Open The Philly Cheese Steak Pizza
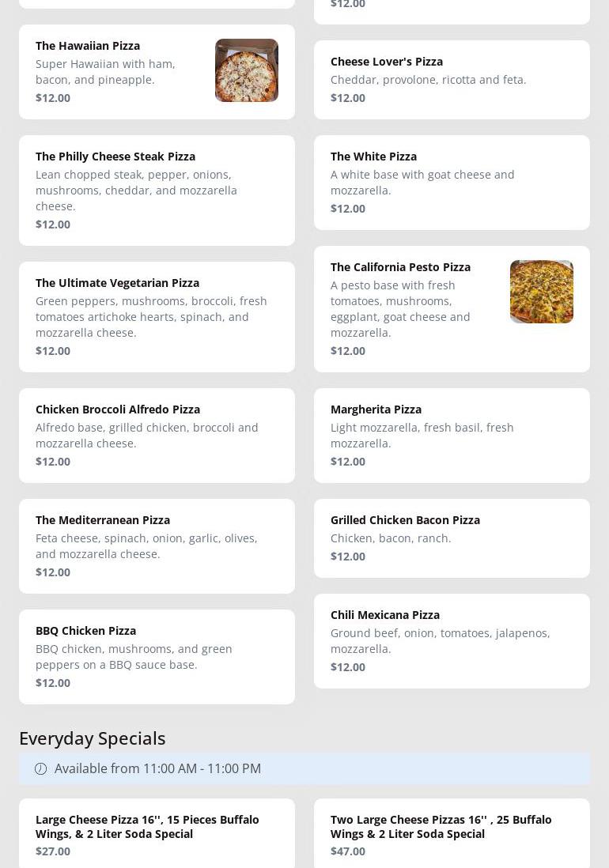Screen dimensions: 609x868 click(x=115, y=157)
